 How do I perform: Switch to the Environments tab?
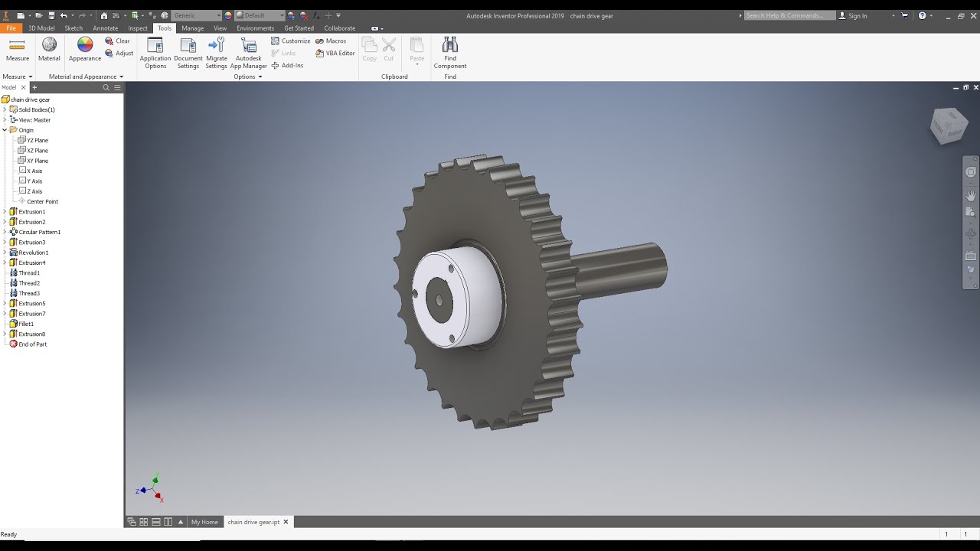point(256,28)
